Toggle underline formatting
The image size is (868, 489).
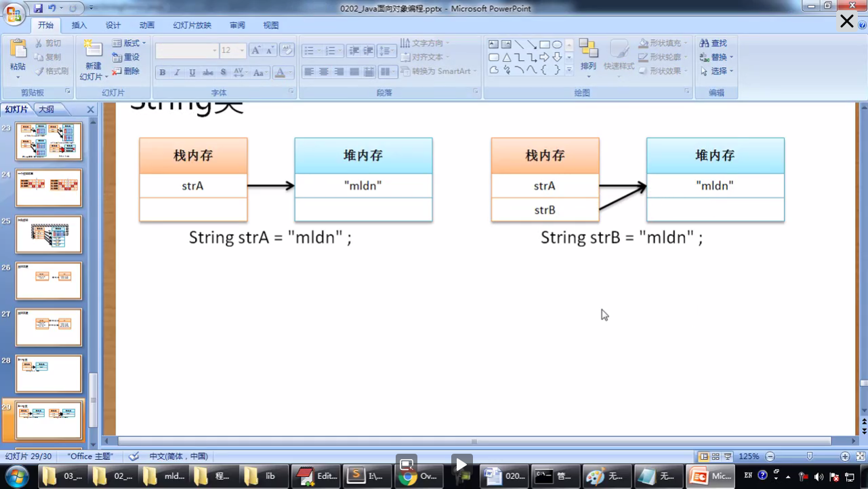point(192,73)
